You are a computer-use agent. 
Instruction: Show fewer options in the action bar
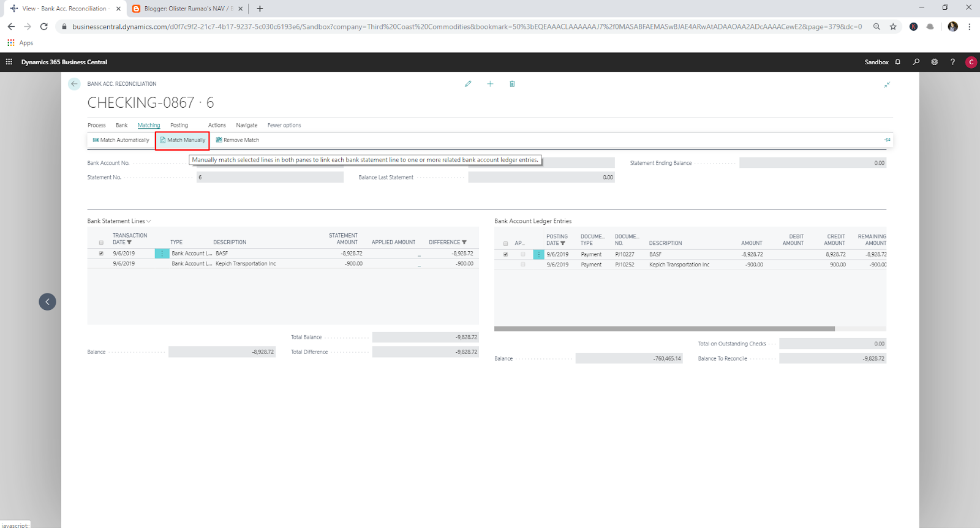click(x=284, y=125)
